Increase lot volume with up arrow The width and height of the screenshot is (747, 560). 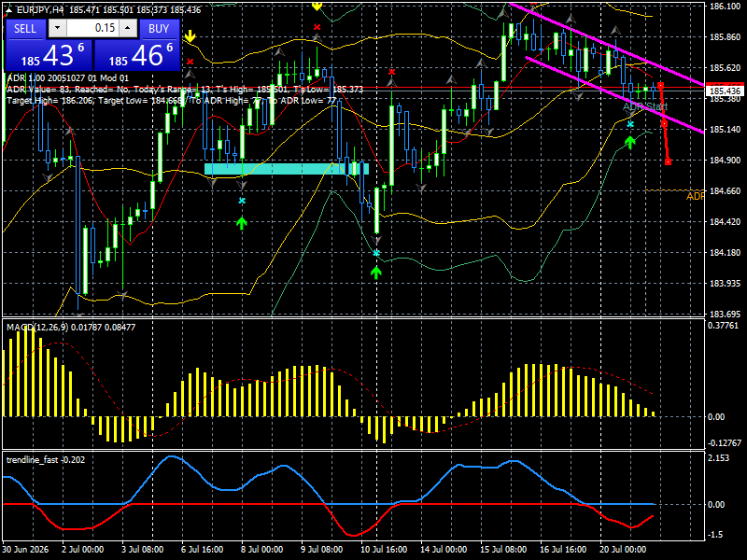(128, 28)
